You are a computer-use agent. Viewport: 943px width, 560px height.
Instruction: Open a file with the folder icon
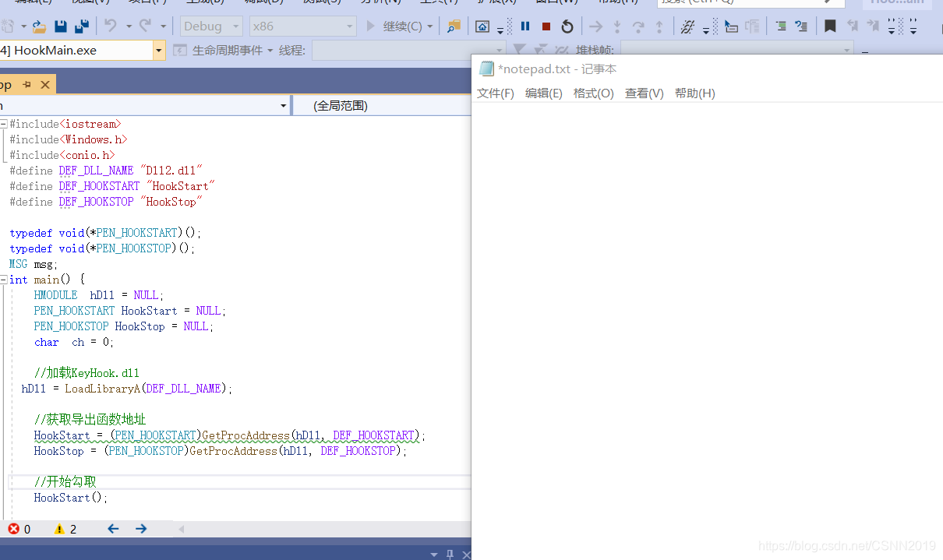pyautogui.click(x=39, y=26)
